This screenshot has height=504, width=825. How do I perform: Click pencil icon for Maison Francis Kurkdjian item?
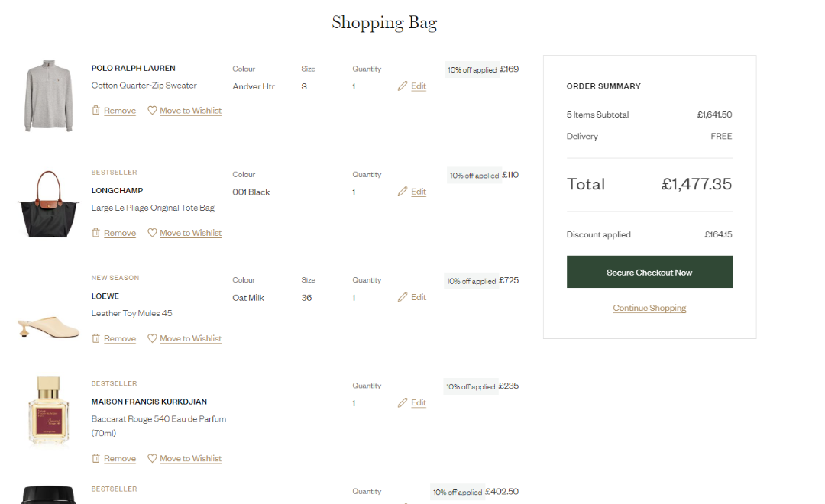(403, 403)
